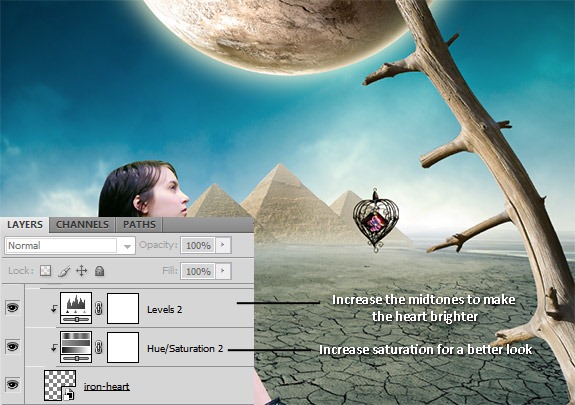Click the Hue/Saturation 2 adjustment icon
The width and height of the screenshot is (575, 405).
click(x=76, y=347)
